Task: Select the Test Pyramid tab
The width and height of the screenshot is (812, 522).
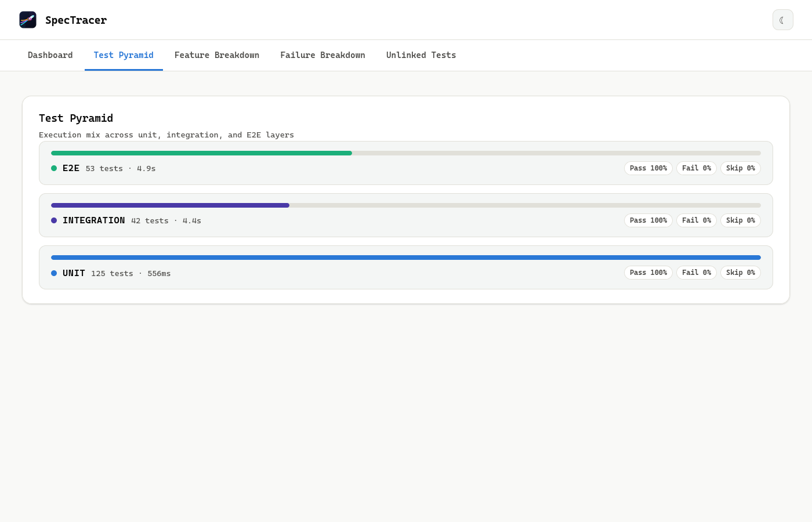Action: [124, 55]
